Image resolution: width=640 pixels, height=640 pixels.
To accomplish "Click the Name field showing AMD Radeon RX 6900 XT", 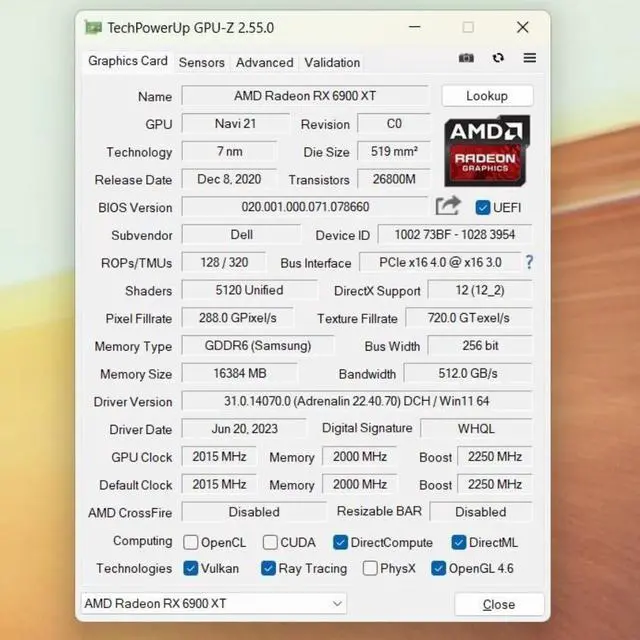I will click(305, 96).
